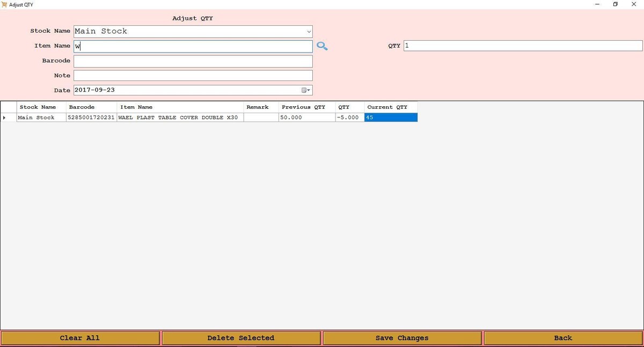Go Back using the Back button
644x347 pixels.
click(563, 338)
